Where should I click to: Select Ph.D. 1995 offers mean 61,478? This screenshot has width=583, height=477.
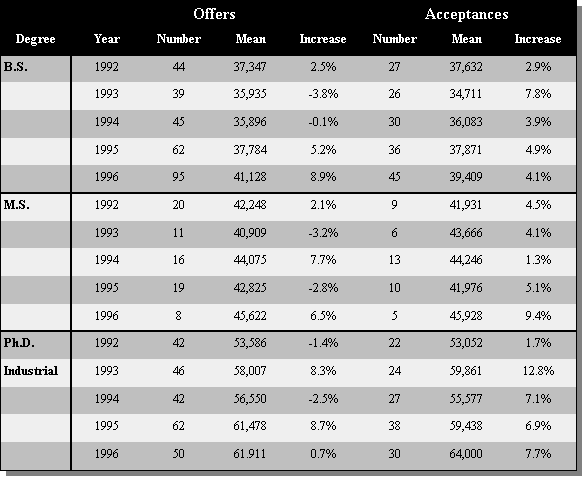[x=250, y=426]
